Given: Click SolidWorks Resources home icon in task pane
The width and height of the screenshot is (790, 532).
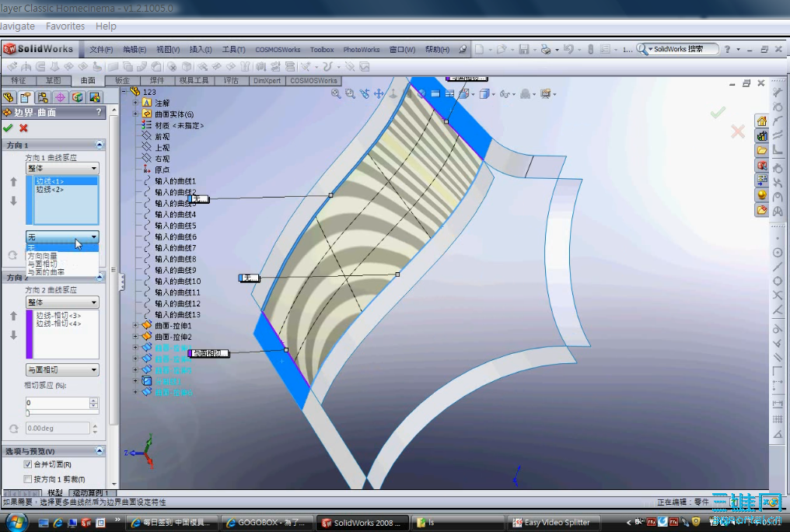Looking at the screenshot, I should point(761,121).
